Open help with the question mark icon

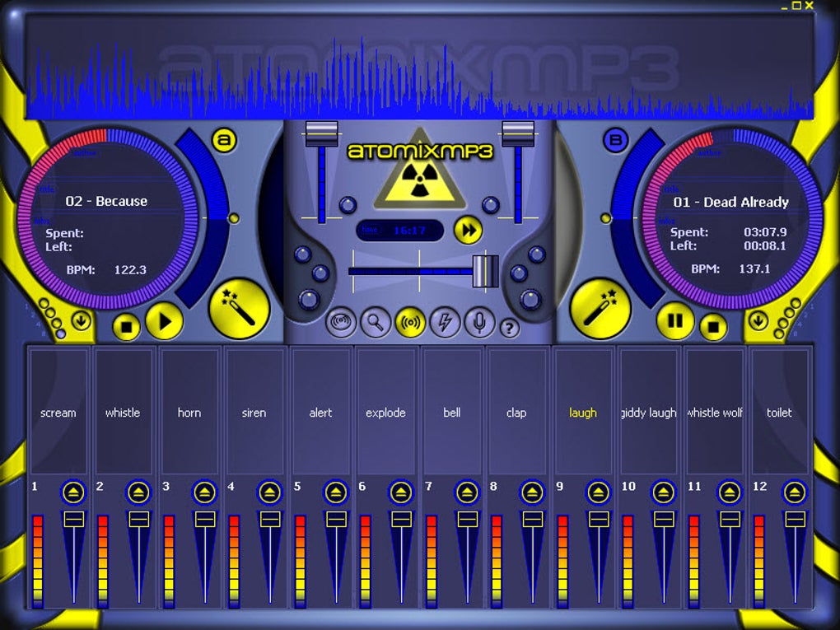510,327
